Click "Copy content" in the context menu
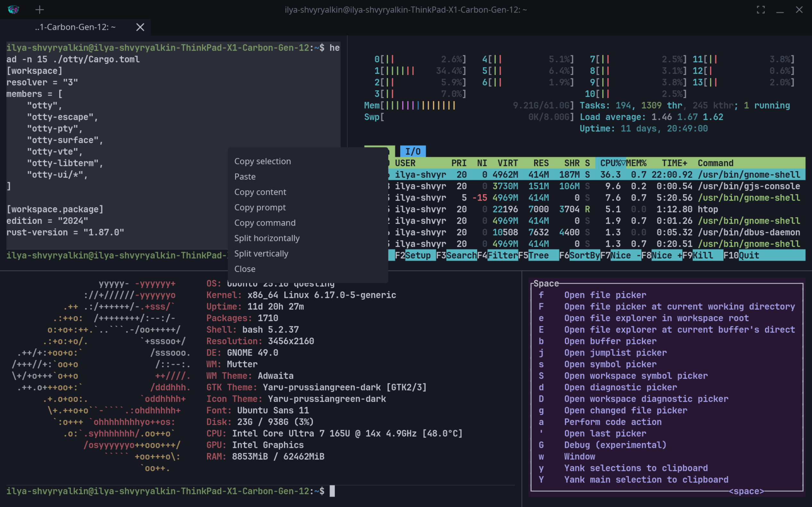The height and width of the screenshot is (507, 812). (x=260, y=192)
